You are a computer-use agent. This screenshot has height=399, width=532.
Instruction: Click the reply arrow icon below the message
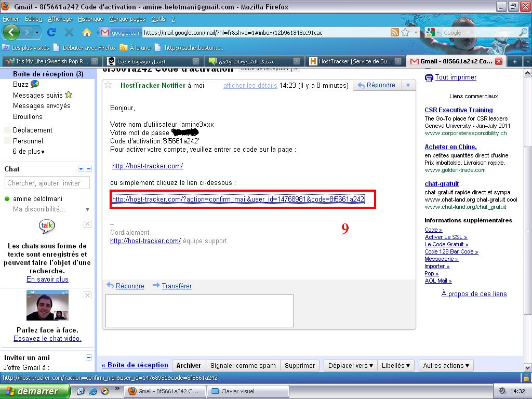tap(110, 285)
